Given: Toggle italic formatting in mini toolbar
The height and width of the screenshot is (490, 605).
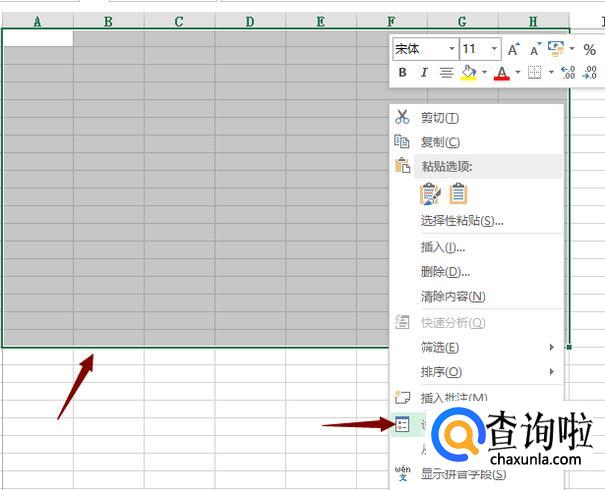Looking at the screenshot, I should (424, 73).
